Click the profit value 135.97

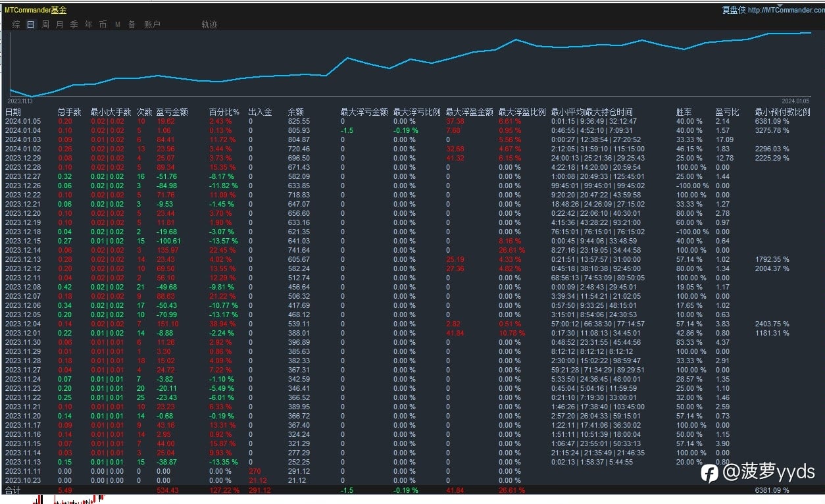click(x=166, y=250)
